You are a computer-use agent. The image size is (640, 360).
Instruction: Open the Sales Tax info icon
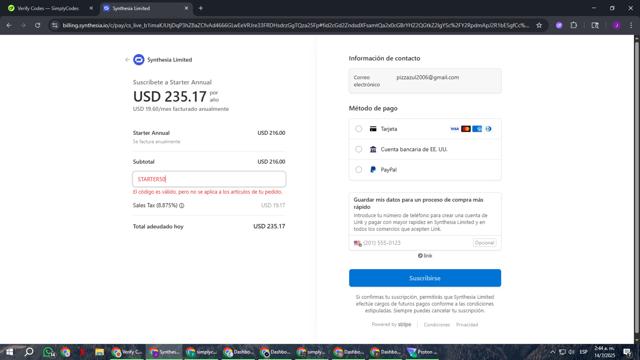182,205
